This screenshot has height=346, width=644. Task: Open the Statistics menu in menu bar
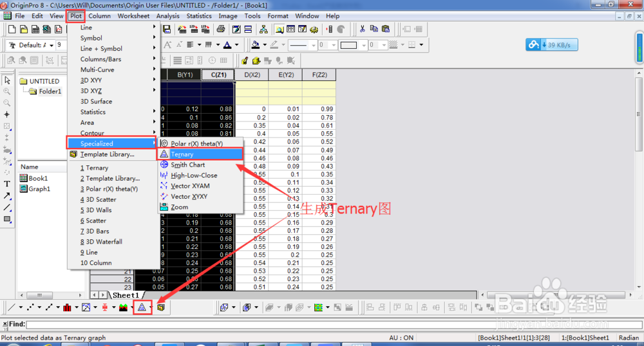pyautogui.click(x=199, y=16)
